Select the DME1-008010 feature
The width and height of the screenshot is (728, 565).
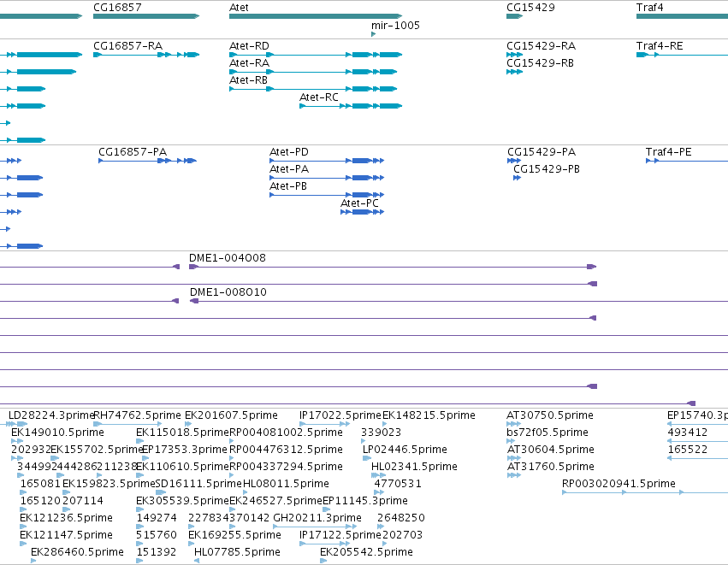[459, 301]
